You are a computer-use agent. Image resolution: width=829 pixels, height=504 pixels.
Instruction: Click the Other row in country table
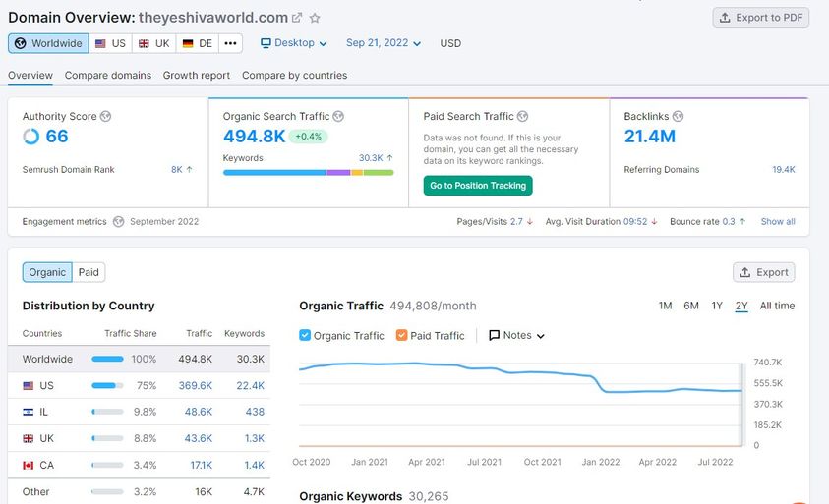tap(139, 492)
